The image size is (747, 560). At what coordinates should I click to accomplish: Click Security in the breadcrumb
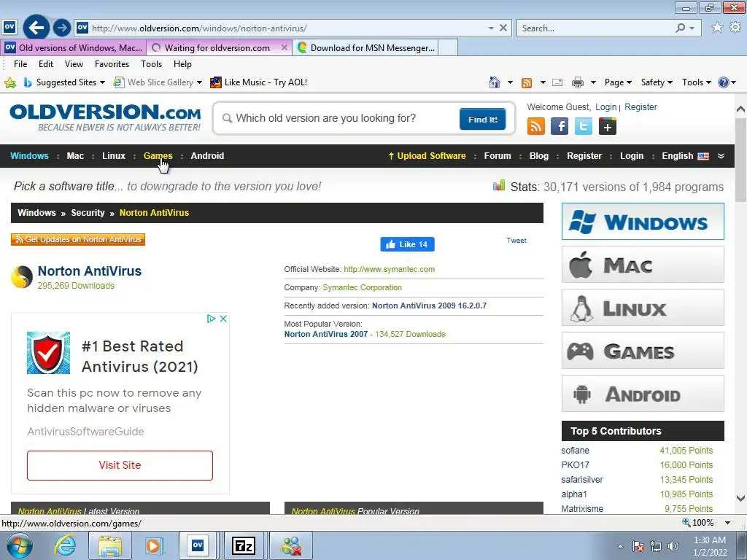88,213
